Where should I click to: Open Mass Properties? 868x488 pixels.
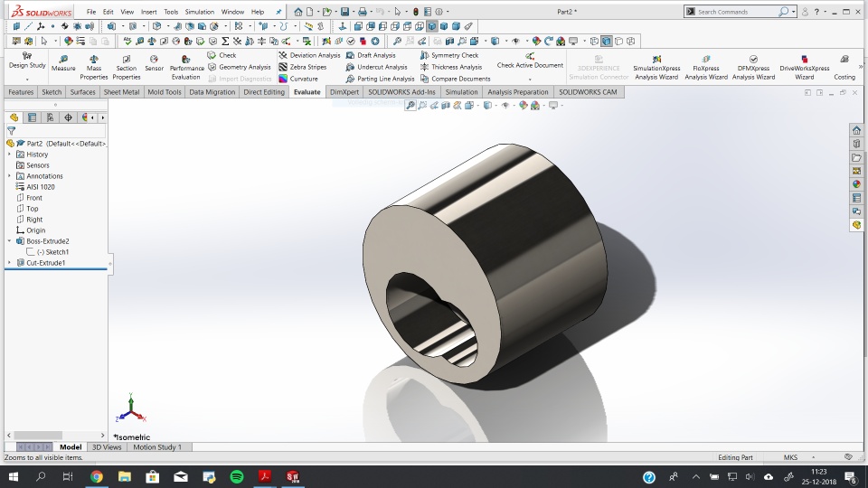point(93,68)
